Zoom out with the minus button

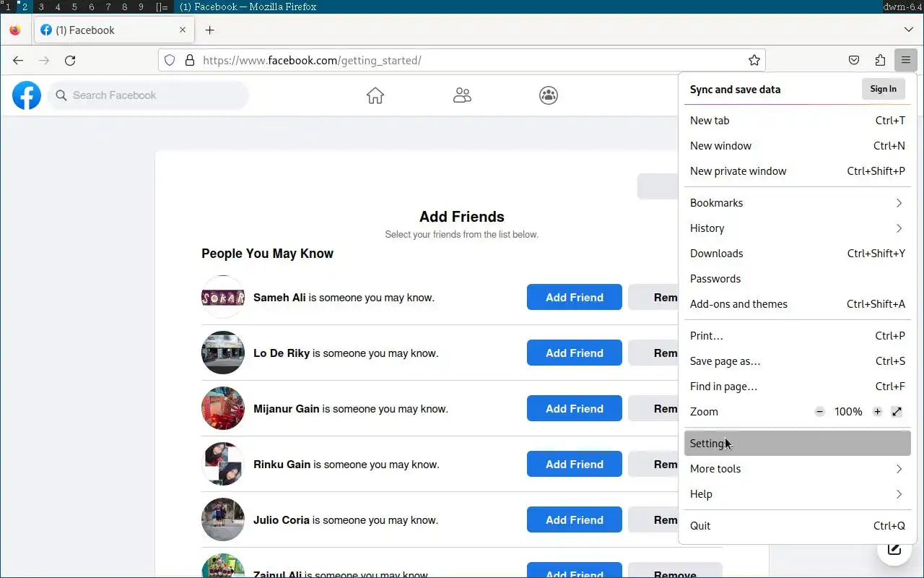coord(819,412)
